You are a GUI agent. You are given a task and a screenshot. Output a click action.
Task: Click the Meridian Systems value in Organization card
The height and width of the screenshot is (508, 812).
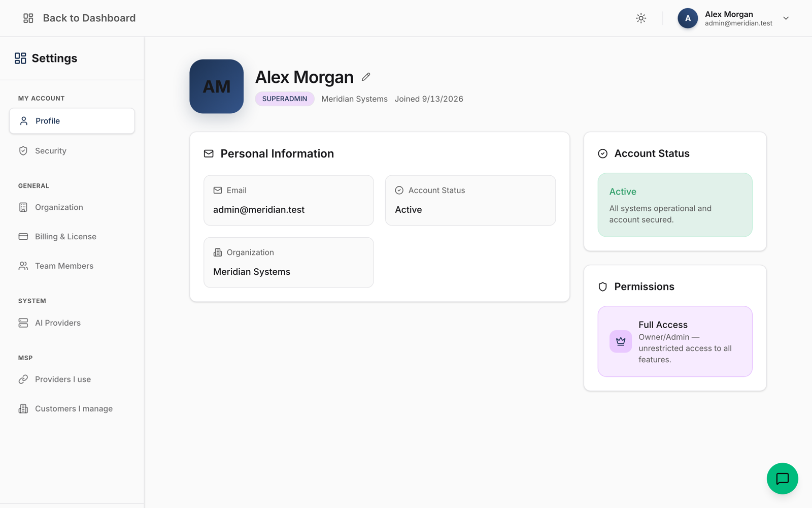252,272
